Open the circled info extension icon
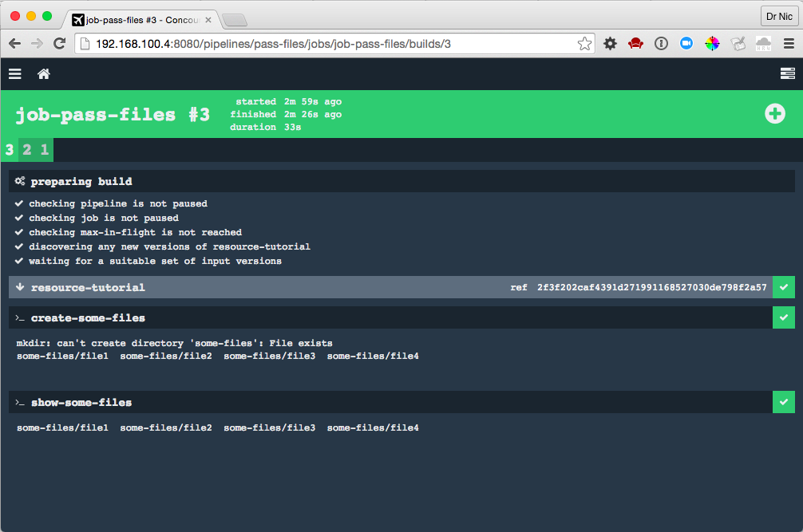The width and height of the screenshot is (803, 532). (661, 44)
